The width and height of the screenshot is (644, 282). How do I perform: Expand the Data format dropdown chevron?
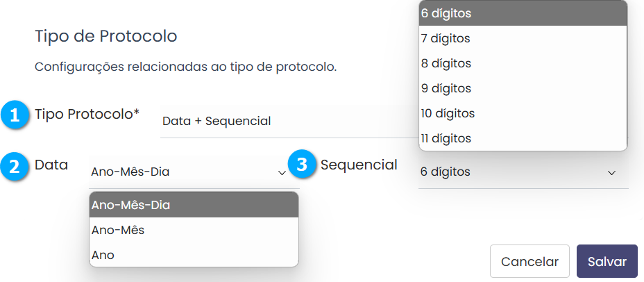point(282,172)
